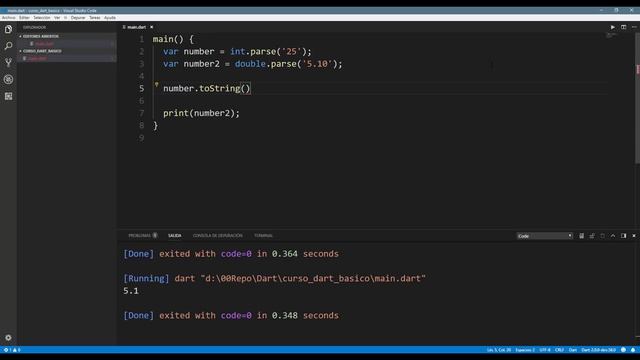Click the open log file icon in the panel toolbar
The height and width of the screenshot is (360, 640).
602,236
